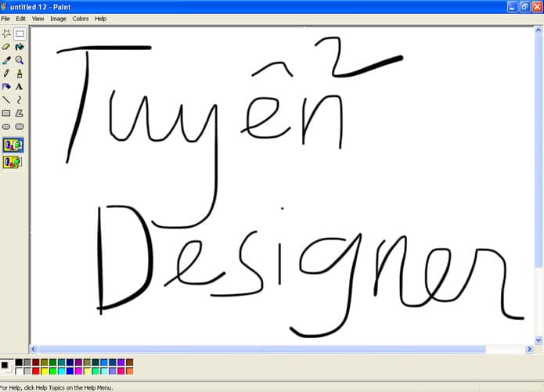Select the Text tool
Screen dimensions: 544x392
click(20, 87)
